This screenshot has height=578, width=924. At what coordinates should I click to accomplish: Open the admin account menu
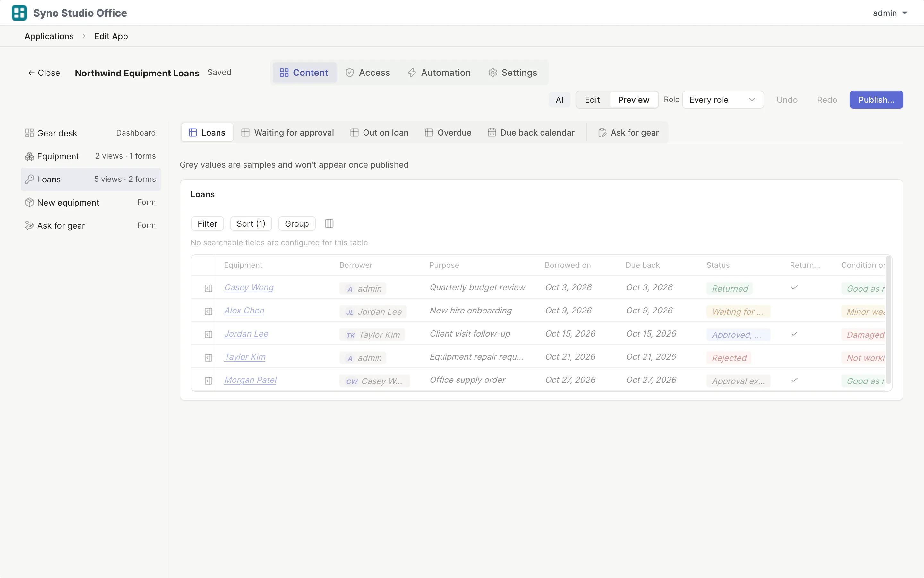point(890,13)
